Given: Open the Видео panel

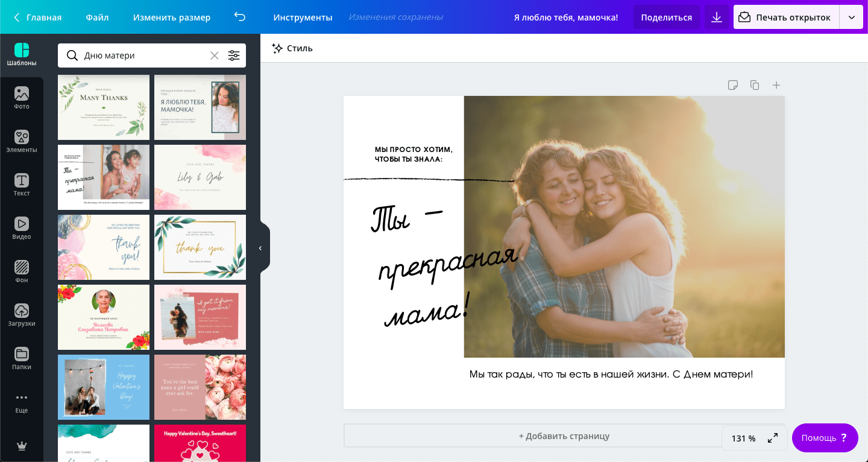Looking at the screenshot, I should [x=22, y=228].
